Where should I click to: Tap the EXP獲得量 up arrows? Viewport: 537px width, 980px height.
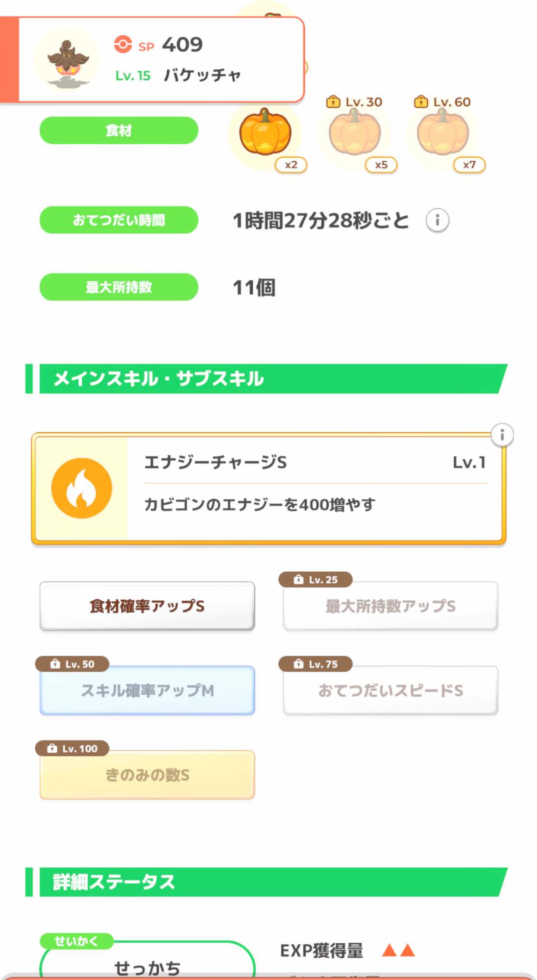398,951
